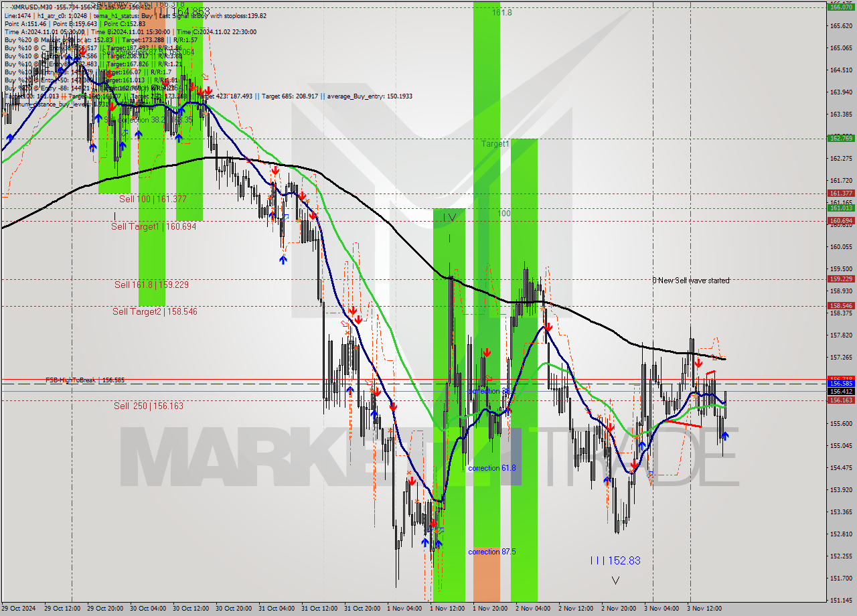857x616 pixels.
Task: Select the 'Target1' label on green zone
Action: click(495, 144)
